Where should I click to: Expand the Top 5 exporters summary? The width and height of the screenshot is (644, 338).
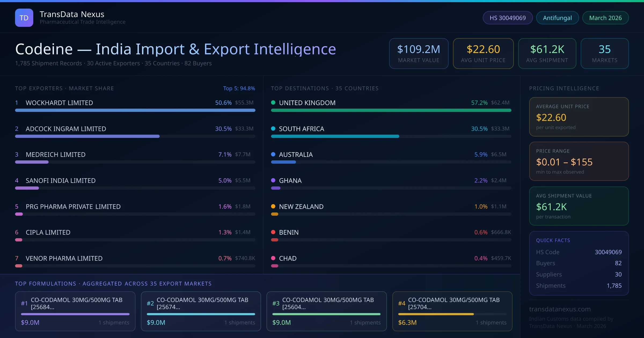click(x=239, y=88)
